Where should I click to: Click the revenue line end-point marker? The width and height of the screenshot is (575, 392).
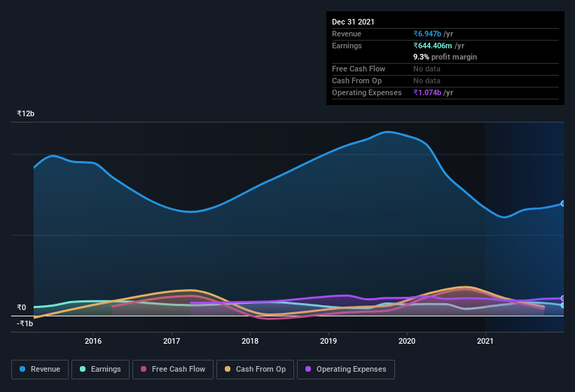click(563, 203)
